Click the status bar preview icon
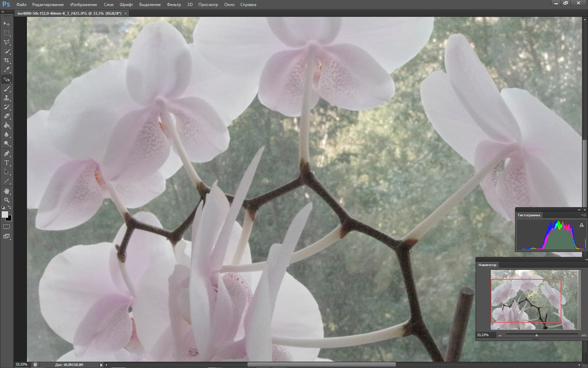The width and height of the screenshot is (588, 368). (x=35, y=364)
